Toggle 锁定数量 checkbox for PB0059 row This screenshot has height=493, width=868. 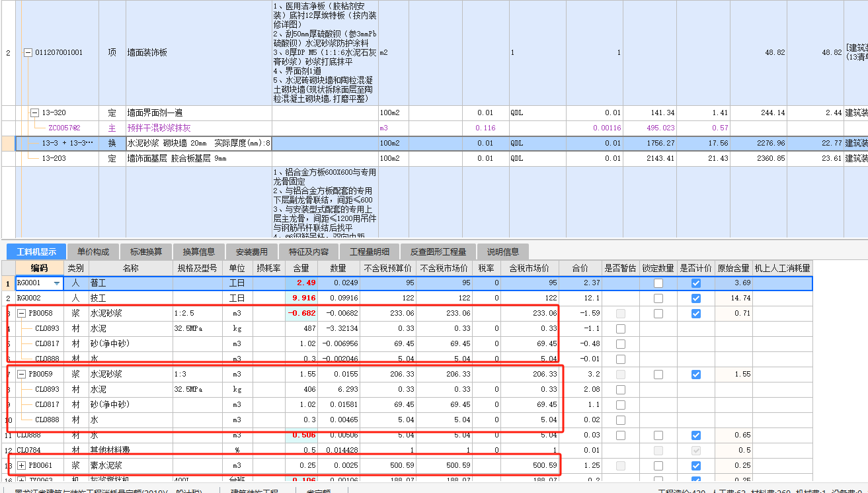658,375
